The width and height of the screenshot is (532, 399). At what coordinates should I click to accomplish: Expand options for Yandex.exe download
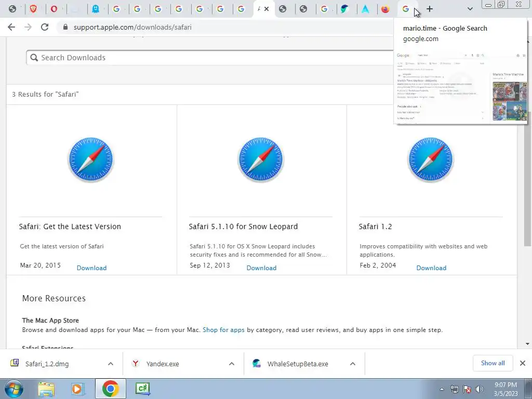[x=231, y=364]
